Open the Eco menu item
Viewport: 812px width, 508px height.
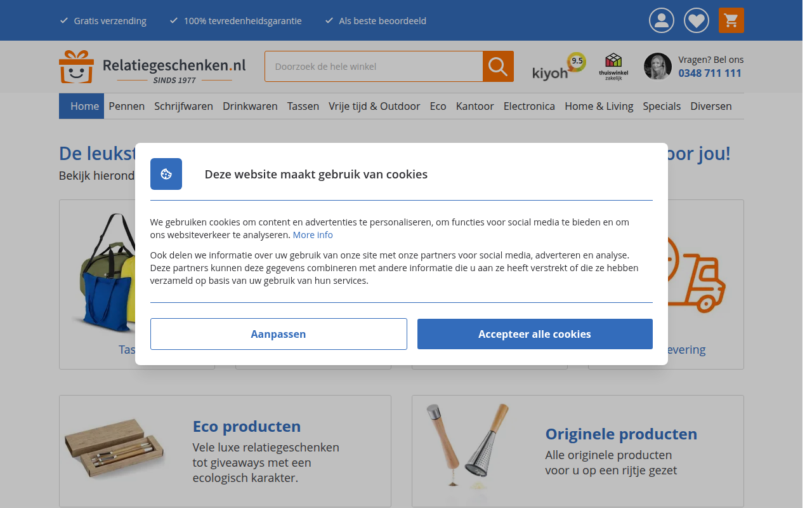pos(438,106)
